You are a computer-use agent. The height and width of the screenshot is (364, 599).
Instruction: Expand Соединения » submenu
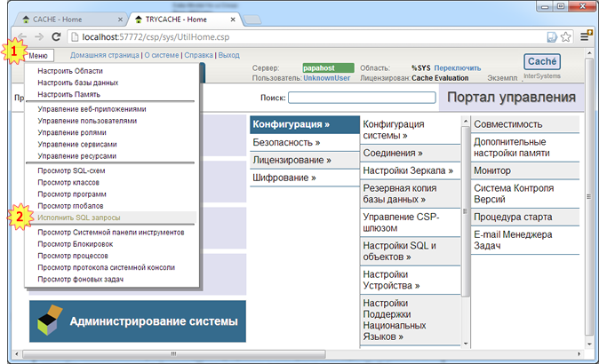point(411,153)
